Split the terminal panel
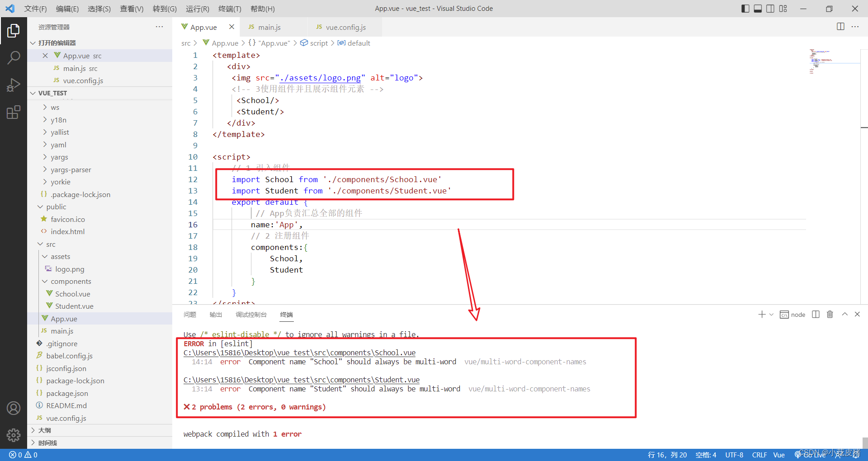Screen dimensions: 868x461 pos(816,314)
